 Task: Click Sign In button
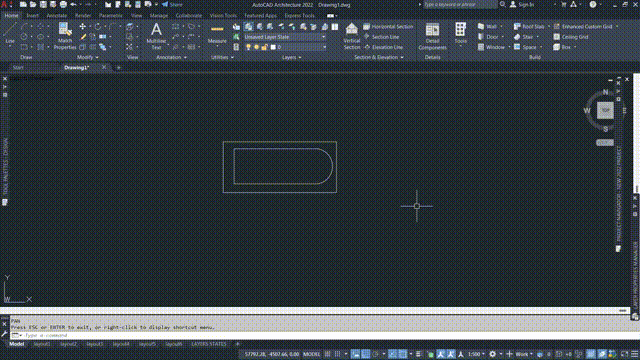point(522,4)
